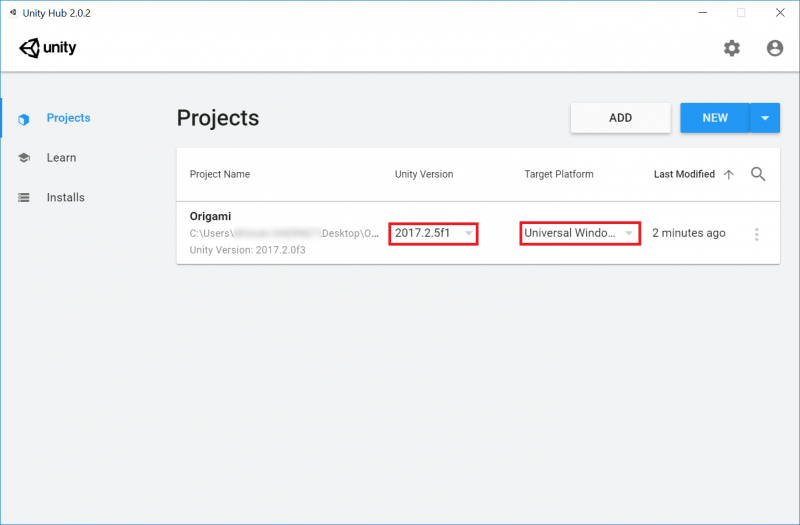This screenshot has width=800, height=525.
Task: Sort by Last Modified column
Action: [x=684, y=174]
